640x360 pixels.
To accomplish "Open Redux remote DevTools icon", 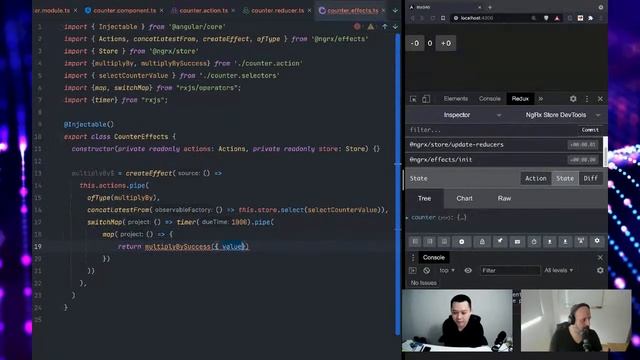I will pyautogui.click(x=581, y=242).
